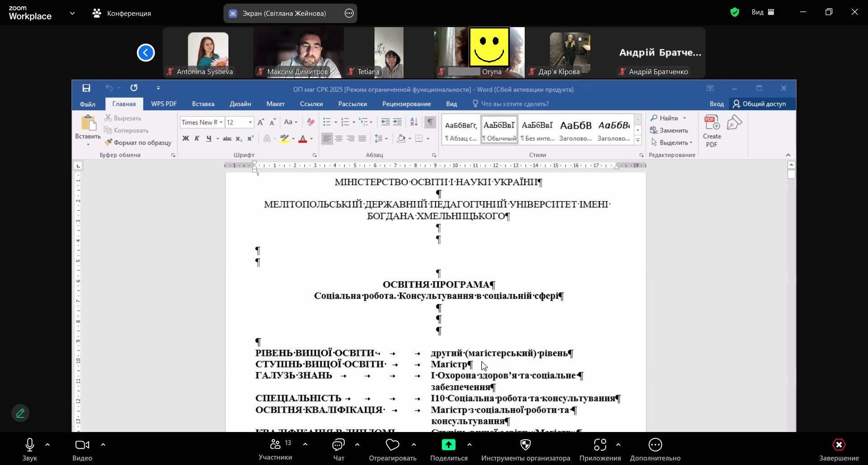This screenshot has width=868, height=465.
Task: Switch to the Вставка ribbon tab
Action: (203, 104)
